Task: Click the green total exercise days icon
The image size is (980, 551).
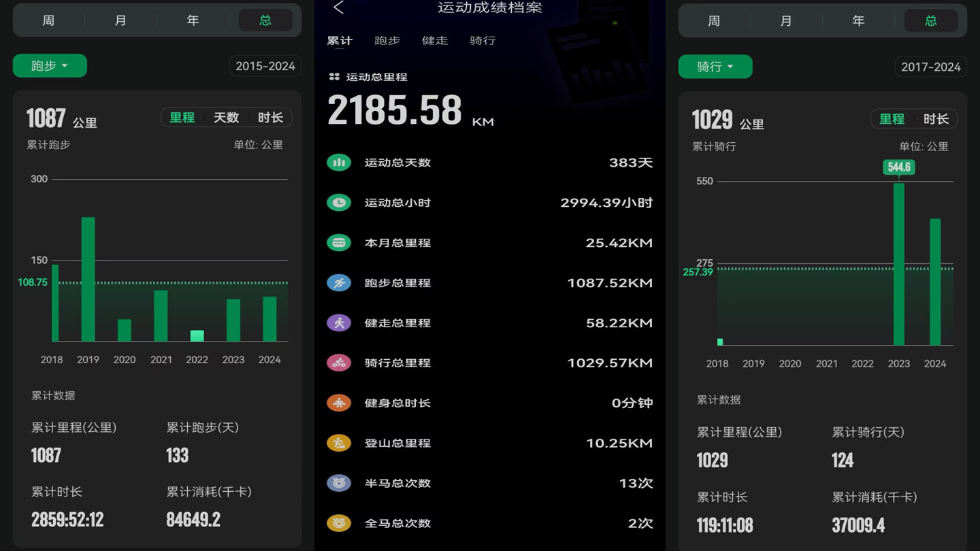Action: 339,163
